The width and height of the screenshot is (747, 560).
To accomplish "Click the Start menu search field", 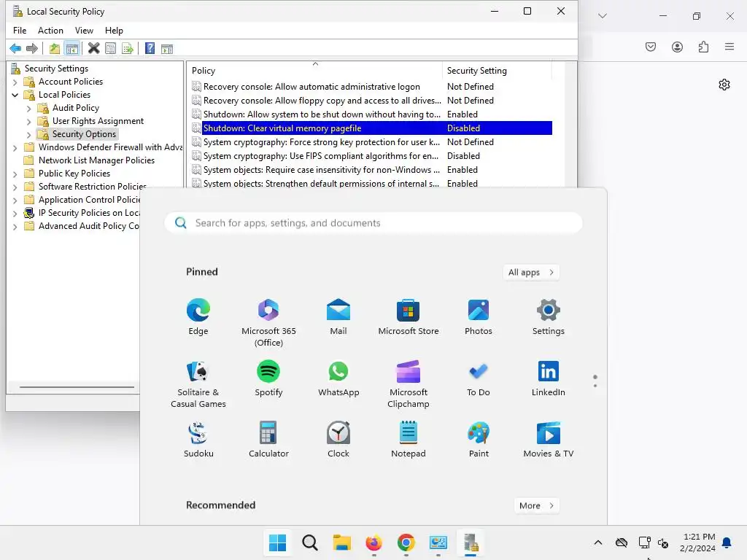I will (x=373, y=223).
